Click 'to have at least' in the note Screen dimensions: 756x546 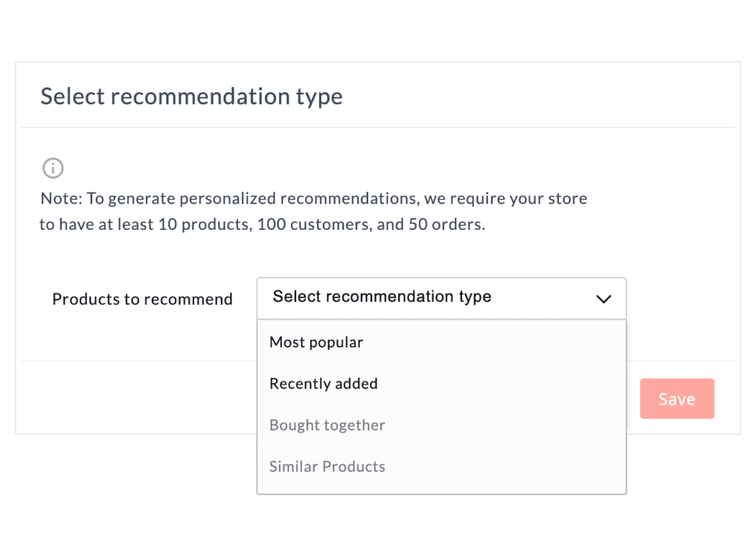click(x=96, y=224)
